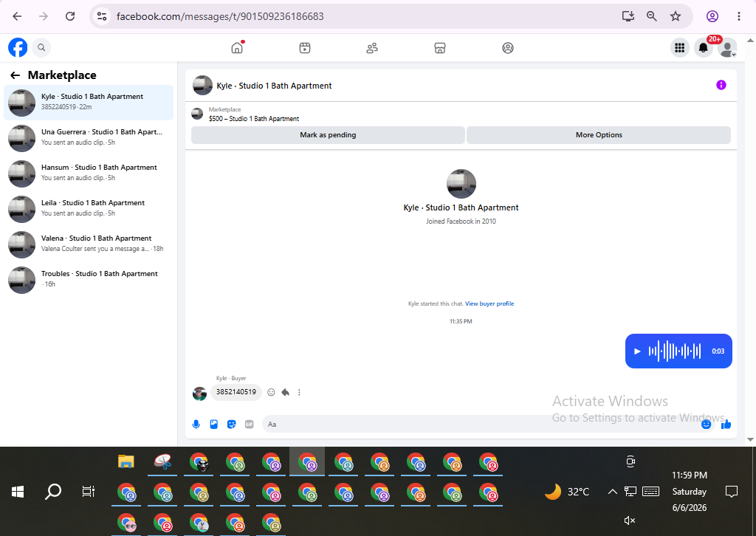Viewport: 756px width, 536px height.
Task: Click the address bar URL
Action: tap(220, 16)
